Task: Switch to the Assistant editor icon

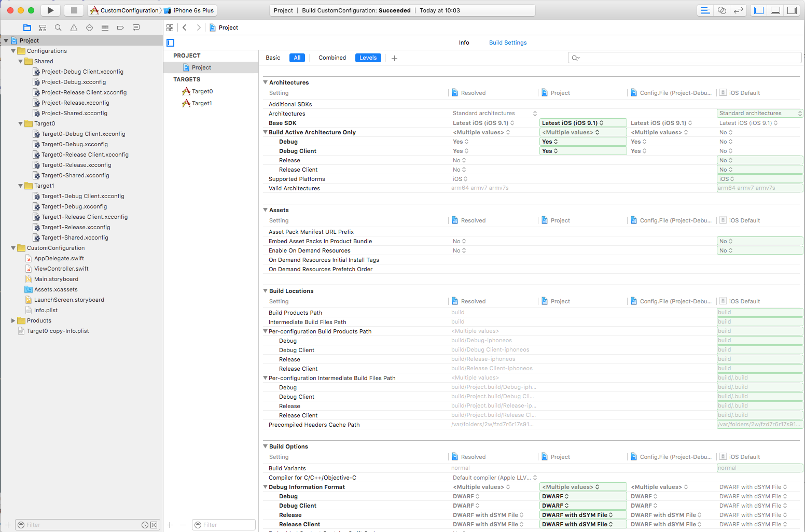Action: 721,10
